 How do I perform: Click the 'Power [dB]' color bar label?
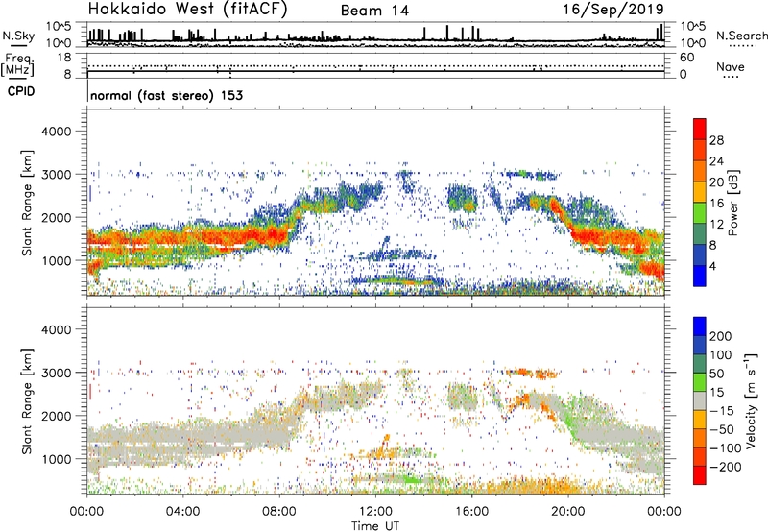click(x=733, y=203)
